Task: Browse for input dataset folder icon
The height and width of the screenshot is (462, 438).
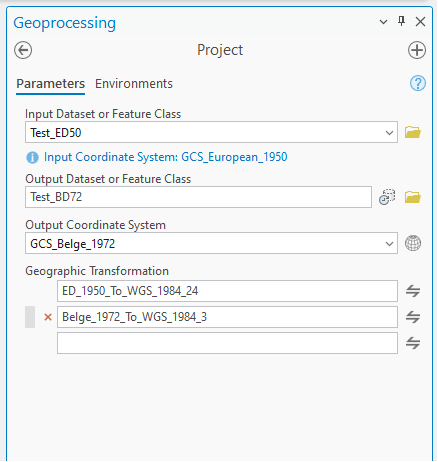Action: tap(413, 132)
